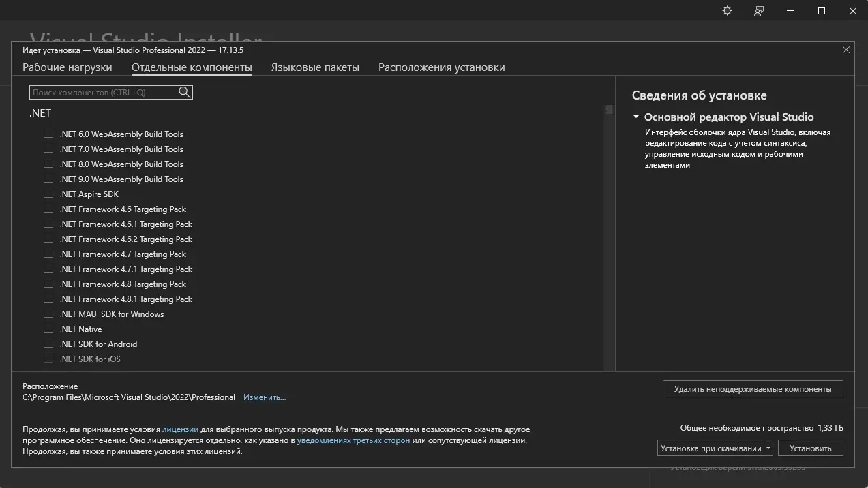Focus the component search field

[x=104, y=92]
